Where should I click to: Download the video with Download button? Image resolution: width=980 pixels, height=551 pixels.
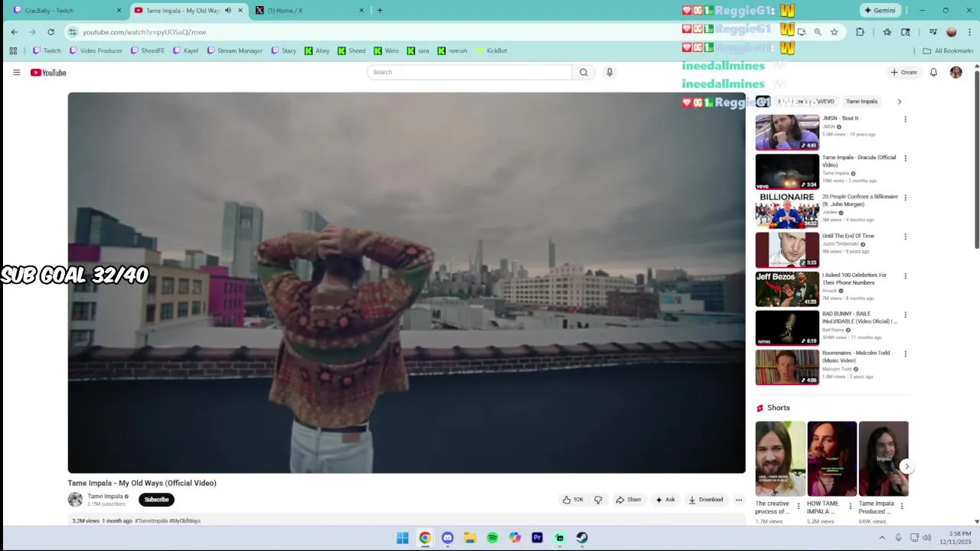pos(705,500)
